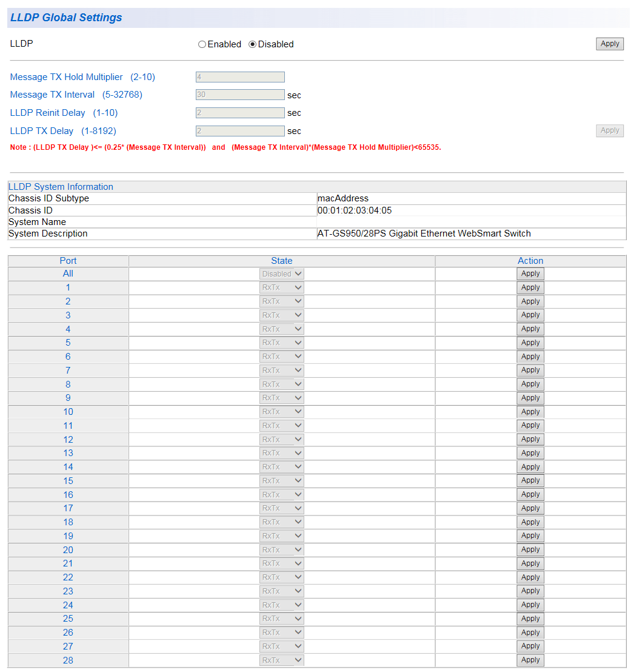The width and height of the screenshot is (634, 672).
Task: Click Apply for the All ports row
Action: click(x=530, y=274)
